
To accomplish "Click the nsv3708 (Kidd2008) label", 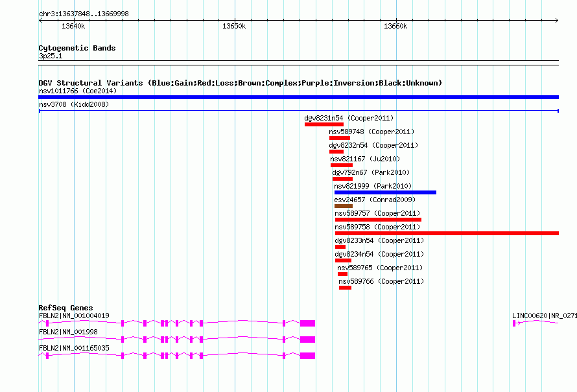I will click(x=74, y=104).
